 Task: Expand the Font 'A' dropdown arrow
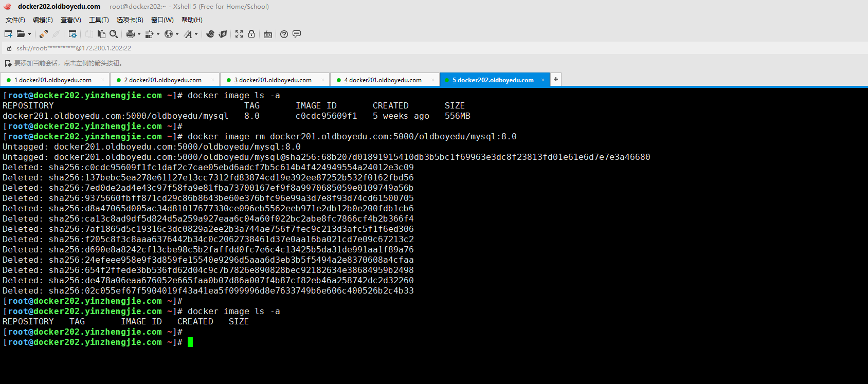click(x=196, y=34)
